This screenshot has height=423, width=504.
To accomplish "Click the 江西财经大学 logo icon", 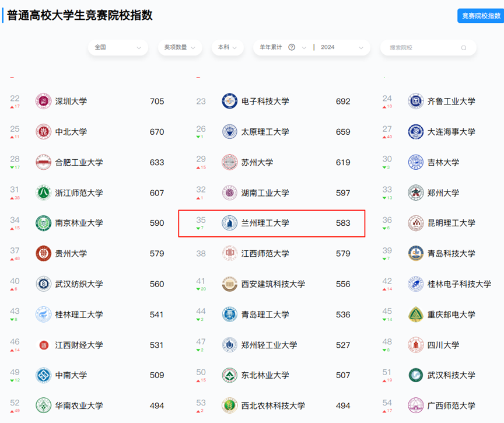I will point(44,345).
